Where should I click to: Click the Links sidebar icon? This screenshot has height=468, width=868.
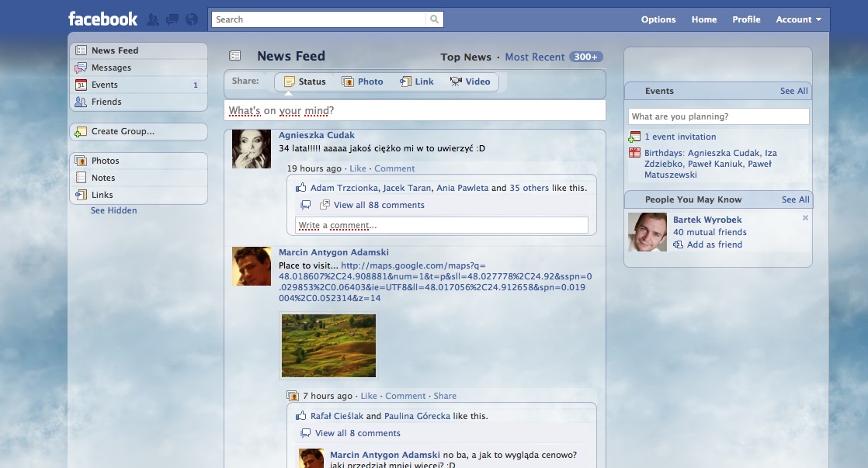coord(81,195)
